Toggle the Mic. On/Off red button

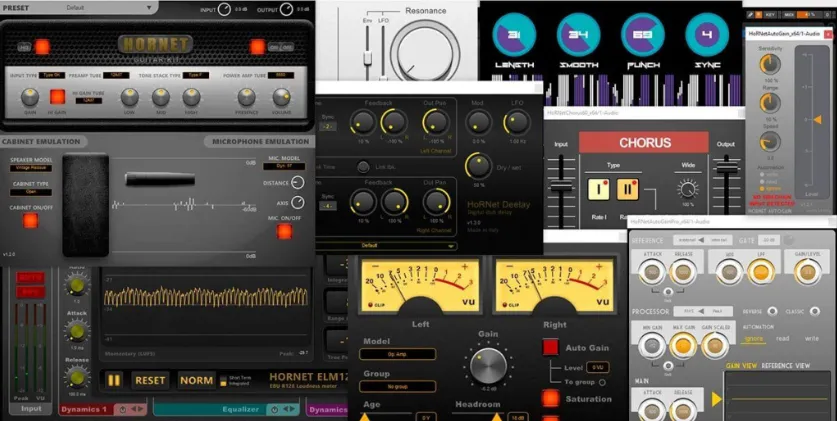pos(284,231)
